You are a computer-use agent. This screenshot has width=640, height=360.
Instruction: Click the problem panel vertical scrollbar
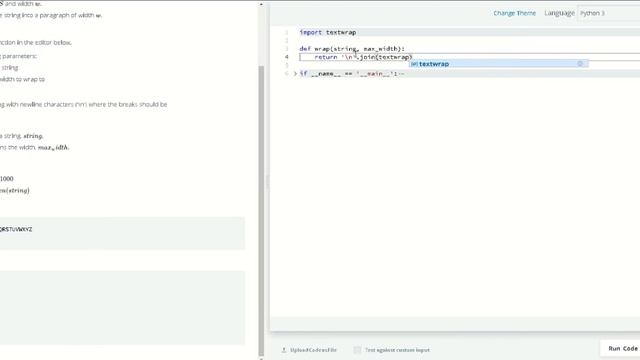click(x=261, y=210)
